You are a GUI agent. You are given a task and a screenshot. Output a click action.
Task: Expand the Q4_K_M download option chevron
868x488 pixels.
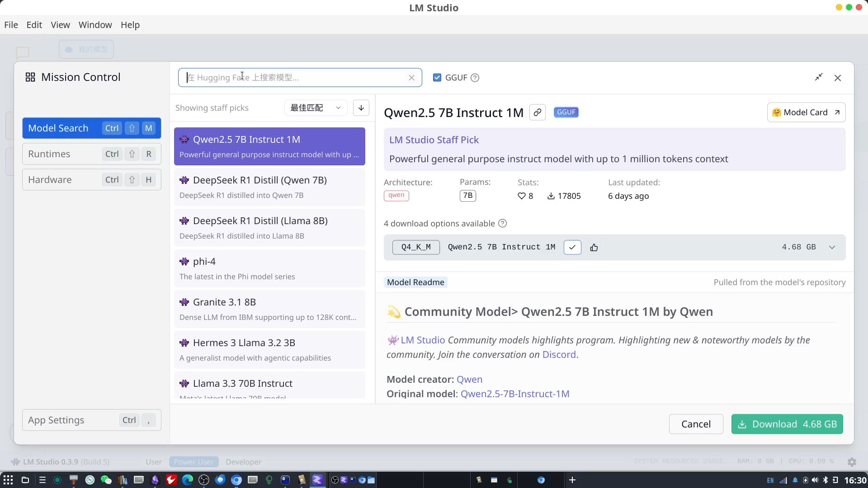coord(832,247)
